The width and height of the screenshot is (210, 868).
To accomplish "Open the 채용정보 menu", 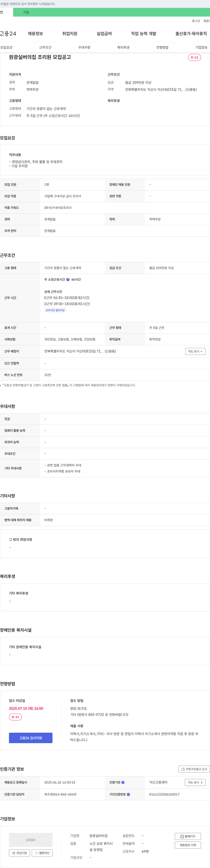I will 35,34.
